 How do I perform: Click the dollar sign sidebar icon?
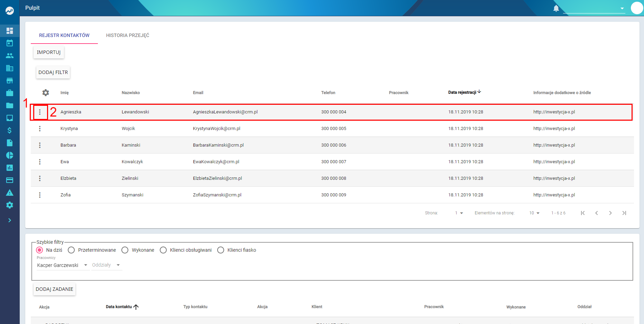[10, 130]
